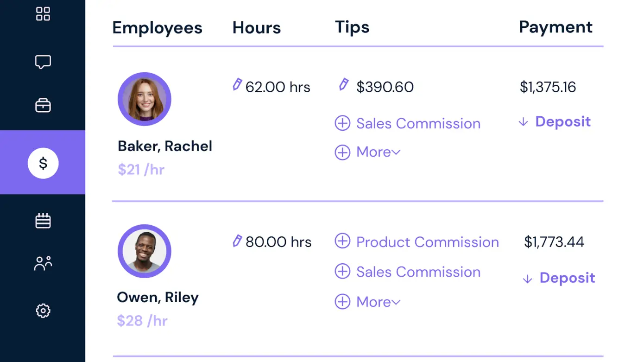This screenshot has width=644, height=362.
Task: Expand the More dropdown for Riley Owen
Action: pyautogui.click(x=367, y=302)
